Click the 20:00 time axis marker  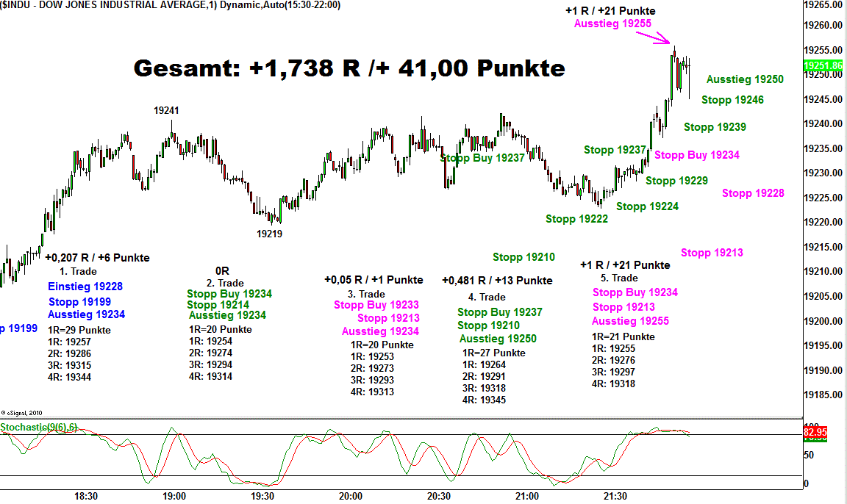click(350, 496)
